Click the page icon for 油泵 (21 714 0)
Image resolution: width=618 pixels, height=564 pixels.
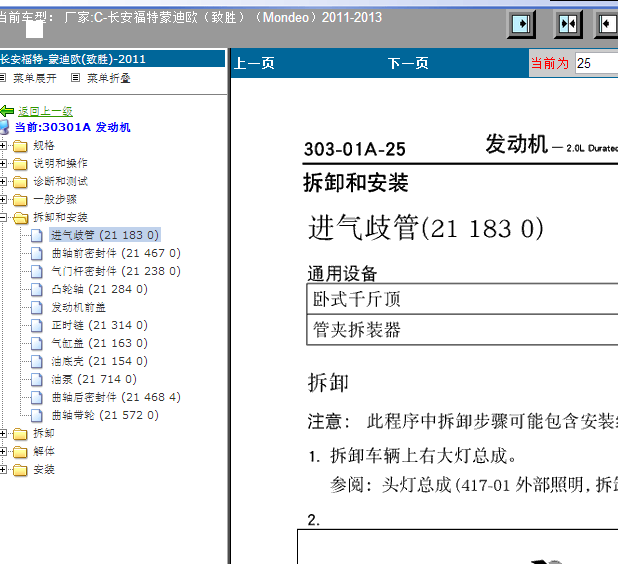click(x=37, y=380)
